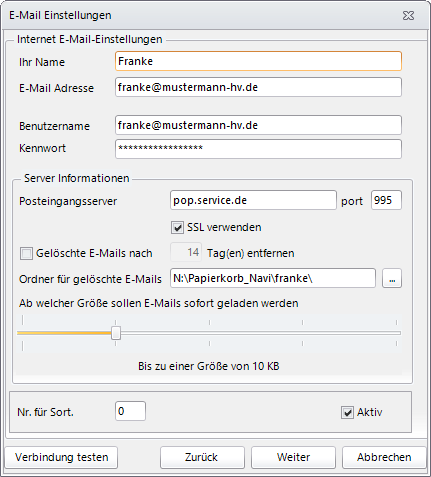Cancel with the Abbrechen button
This screenshot has height=477, width=431.
point(384,457)
